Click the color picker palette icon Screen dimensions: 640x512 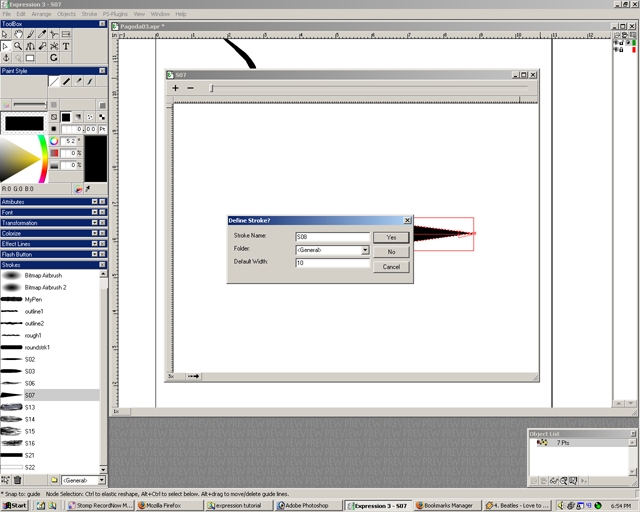click(77, 189)
